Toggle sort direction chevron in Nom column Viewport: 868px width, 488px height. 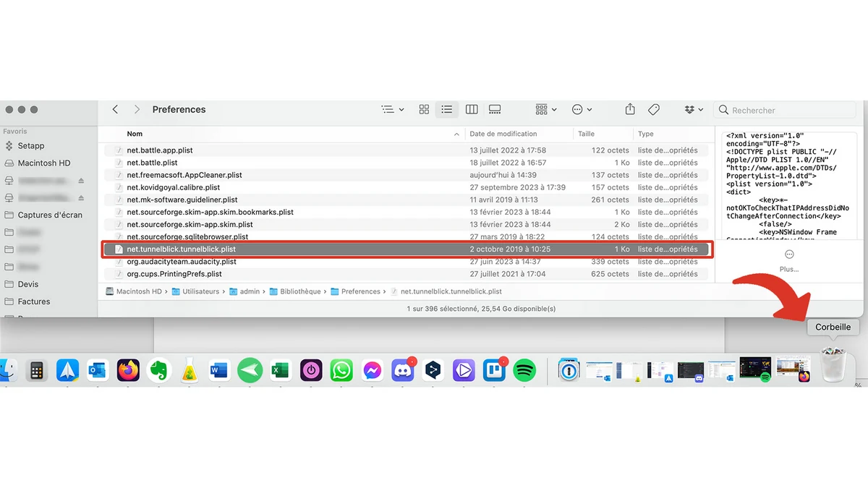[x=456, y=134]
